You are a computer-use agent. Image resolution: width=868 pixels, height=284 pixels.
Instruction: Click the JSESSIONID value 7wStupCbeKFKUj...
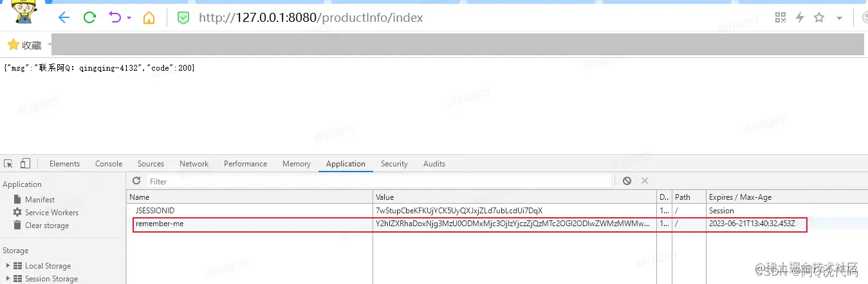point(459,211)
